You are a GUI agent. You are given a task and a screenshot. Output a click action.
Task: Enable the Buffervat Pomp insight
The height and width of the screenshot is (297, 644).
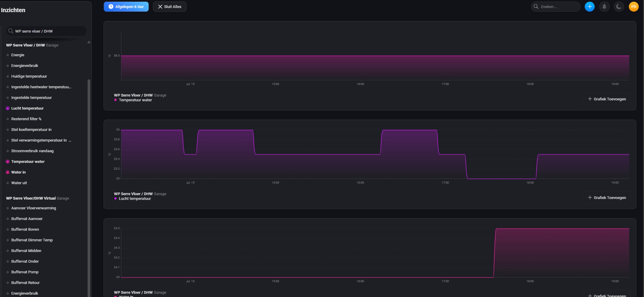tap(25, 272)
